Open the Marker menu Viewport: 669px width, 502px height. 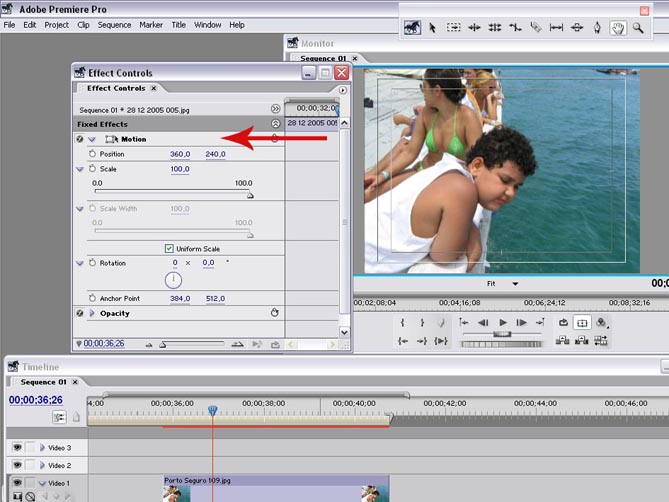coord(150,24)
